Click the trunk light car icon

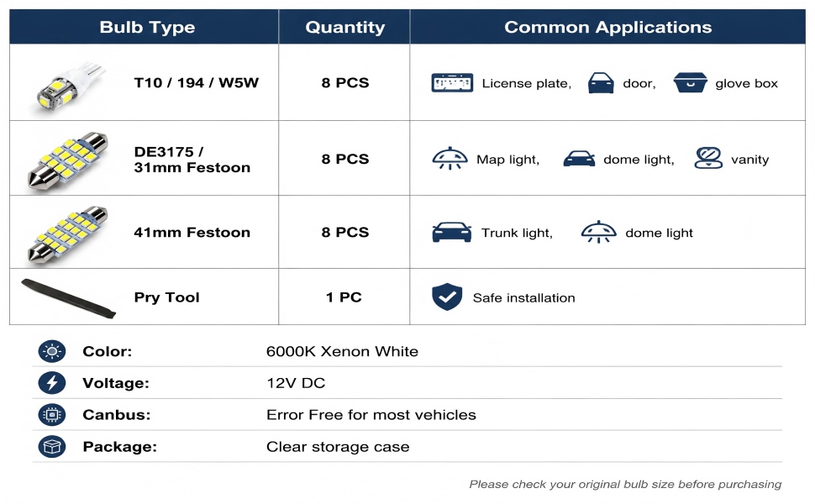pos(452,232)
